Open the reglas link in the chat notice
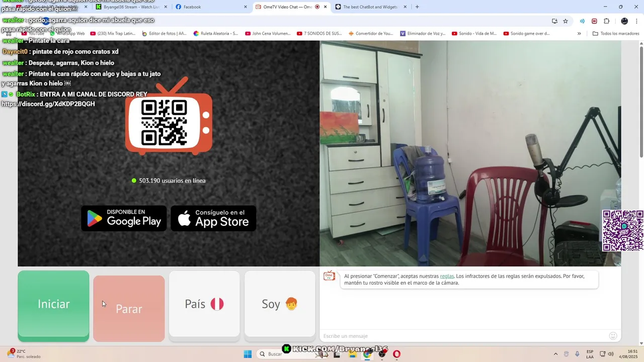 click(447, 276)
